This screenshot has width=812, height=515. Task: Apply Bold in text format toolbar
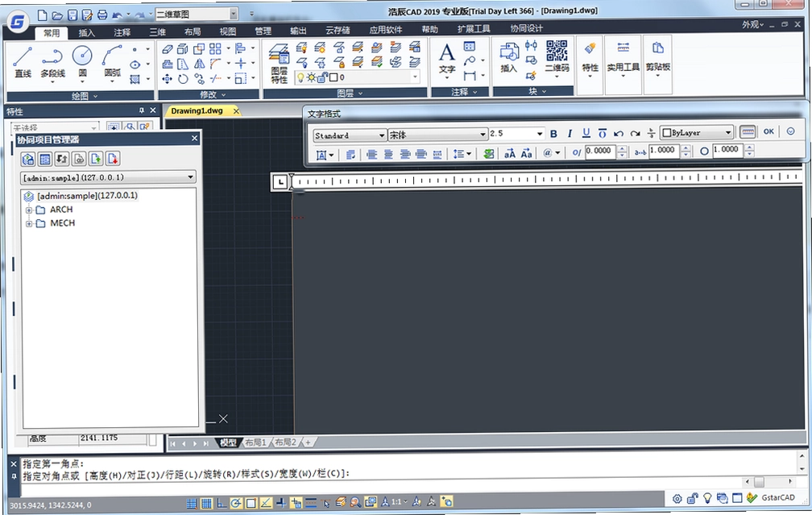coord(553,134)
